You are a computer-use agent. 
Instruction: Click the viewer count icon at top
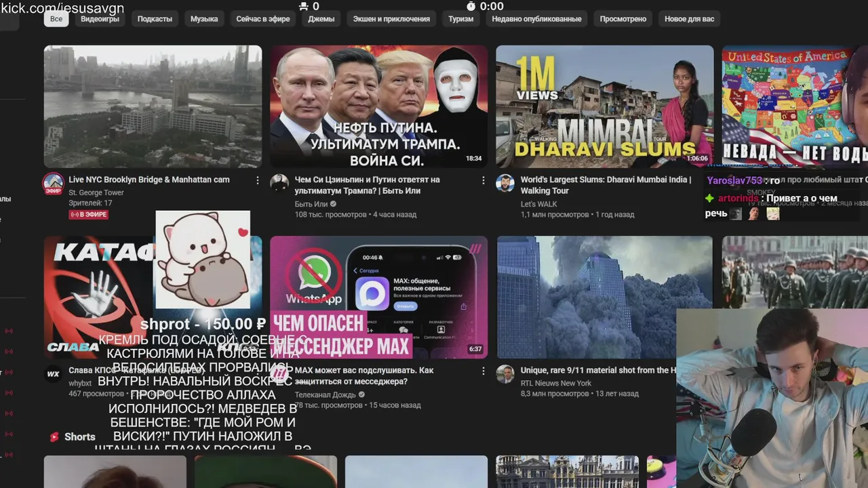[303, 6]
